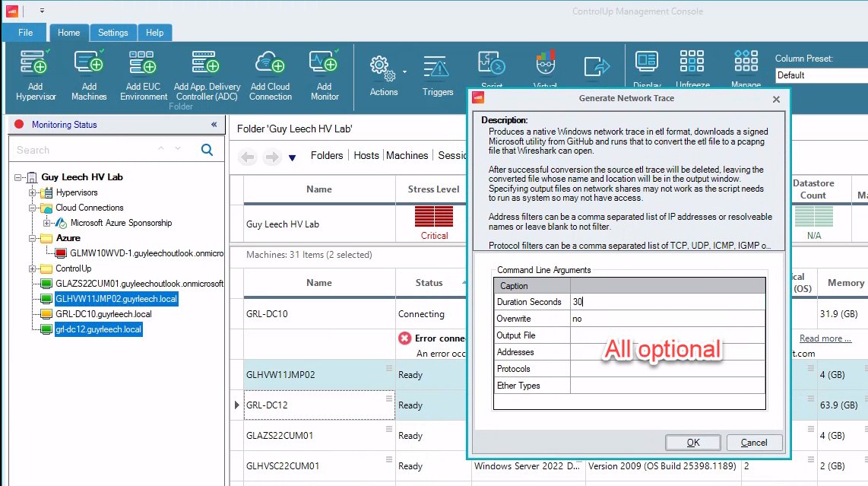Select the GRL-DC12 machine row

[319, 405]
